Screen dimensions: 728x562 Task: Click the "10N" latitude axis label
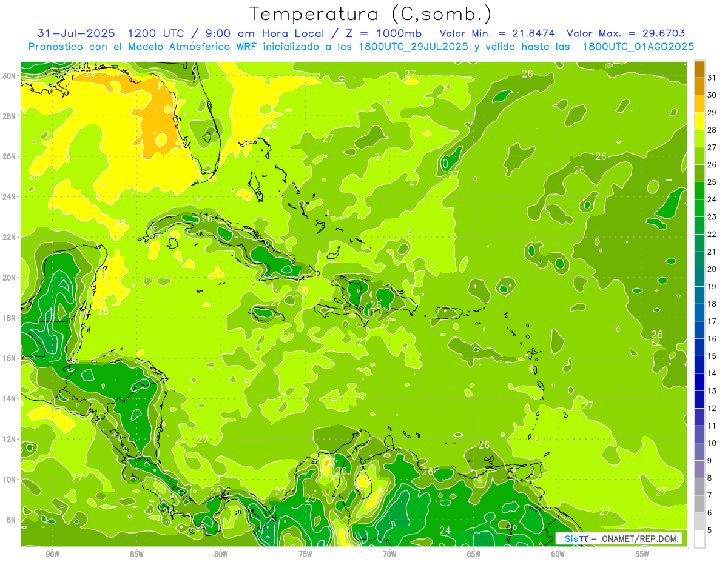click(x=10, y=480)
